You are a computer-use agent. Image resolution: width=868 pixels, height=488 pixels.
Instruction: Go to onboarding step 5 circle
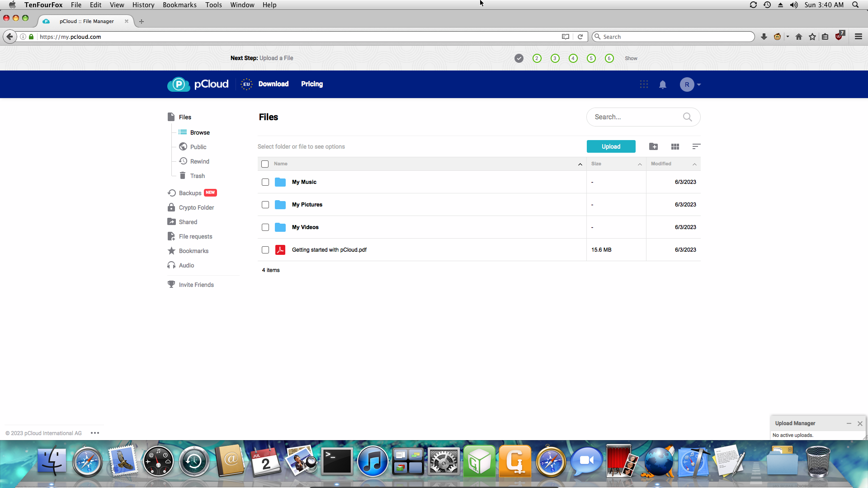point(591,58)
